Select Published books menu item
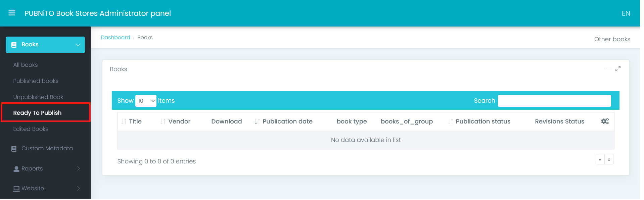The image size is (644, 200). click(x=36, y=81)
